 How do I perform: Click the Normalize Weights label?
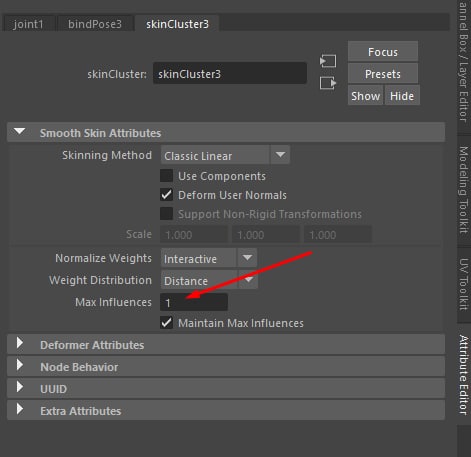103,258
